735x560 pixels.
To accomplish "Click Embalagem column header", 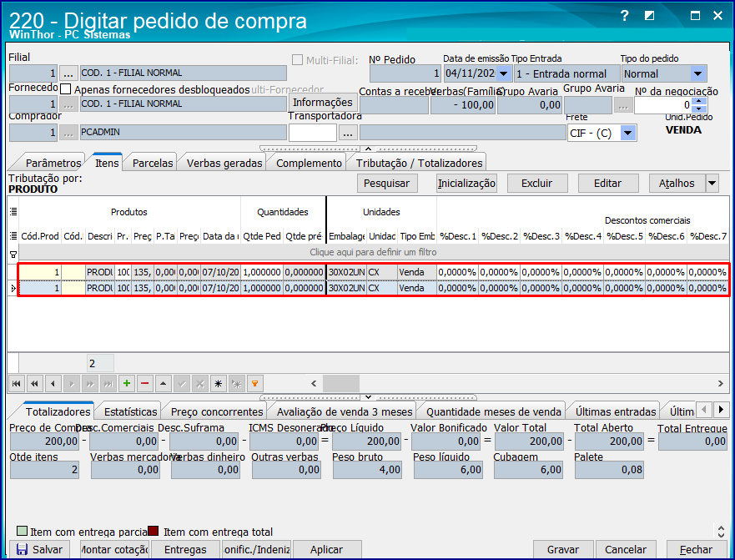I will click(347, 236).
